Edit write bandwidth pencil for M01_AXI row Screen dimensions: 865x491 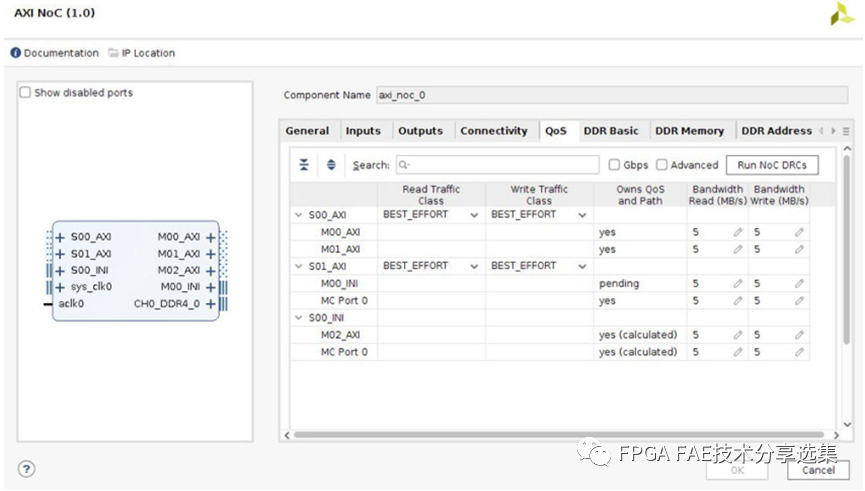pos(799,249)
